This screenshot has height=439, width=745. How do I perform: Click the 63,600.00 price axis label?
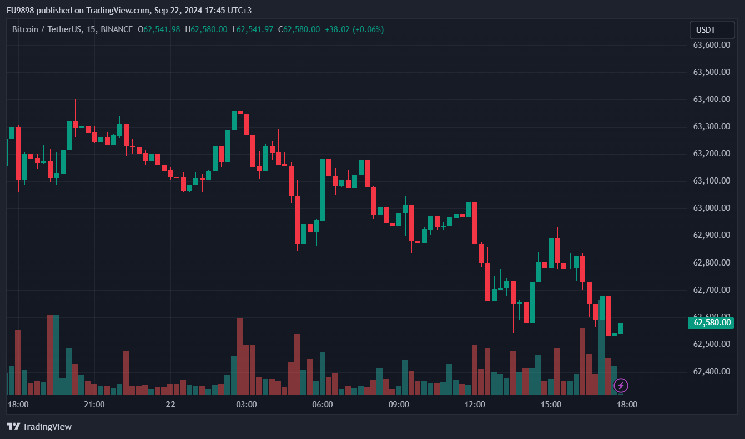pos(710,45)
